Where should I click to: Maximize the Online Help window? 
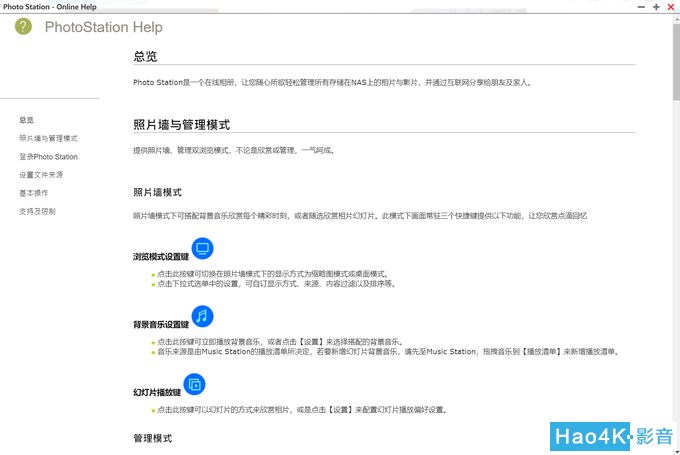(656, 7)
